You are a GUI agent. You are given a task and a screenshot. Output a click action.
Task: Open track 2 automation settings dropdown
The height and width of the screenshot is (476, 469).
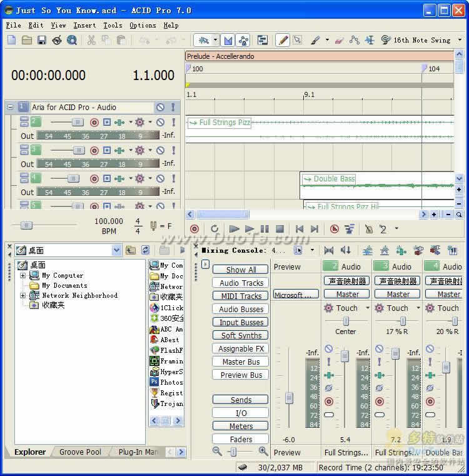point(150,123)
